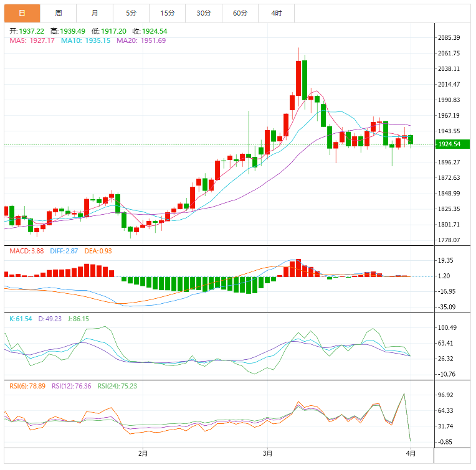476x470 pixels.
Task: Click the MA10: 1935.15 label
Action: click(x=85, y=40)
